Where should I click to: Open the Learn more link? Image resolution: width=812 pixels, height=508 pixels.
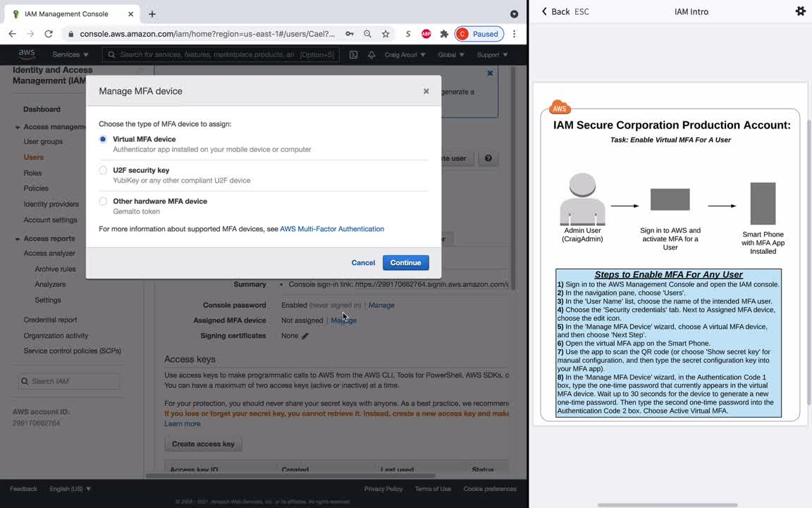click(x=183, y=423)
